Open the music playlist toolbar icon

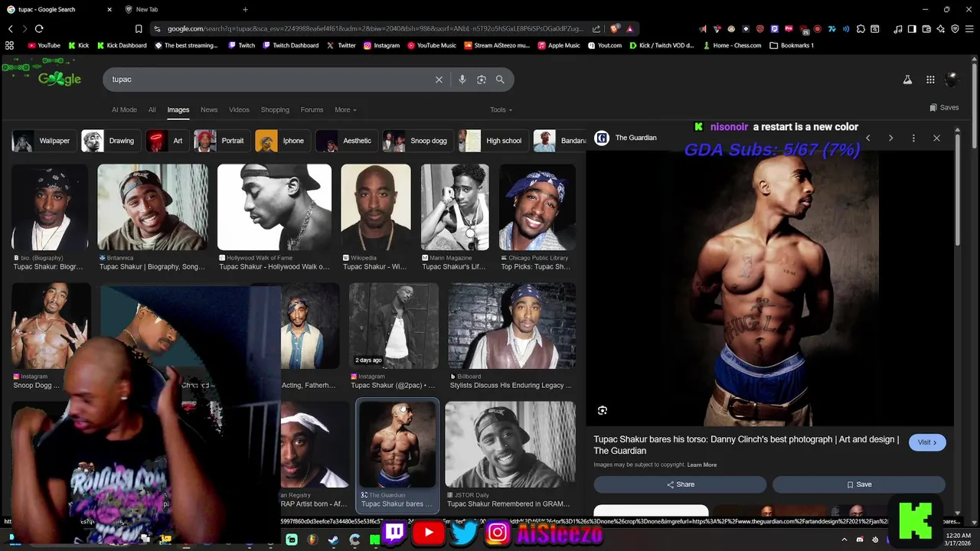[x=898, y=29]
